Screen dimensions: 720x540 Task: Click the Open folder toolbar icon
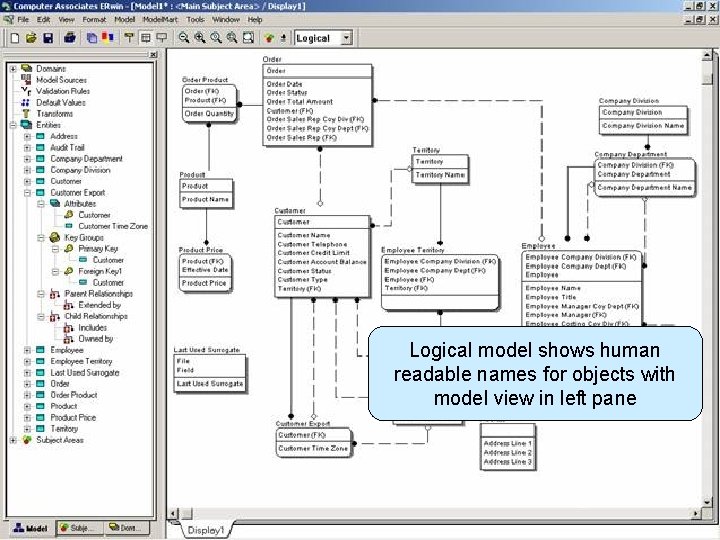[x=31, y=38]
